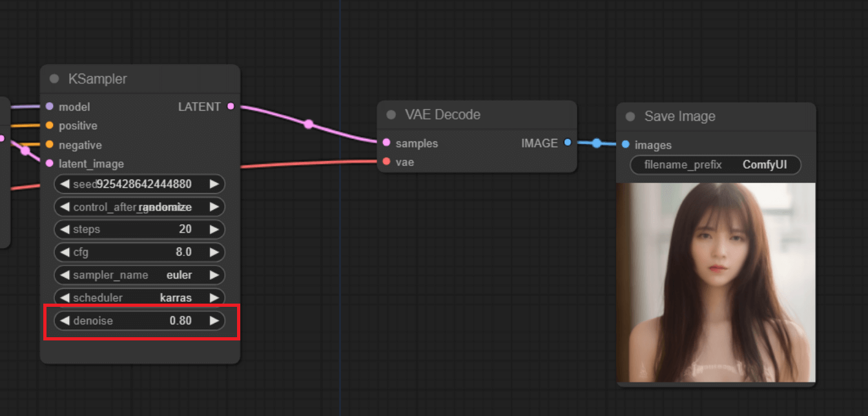868x416 pixels.
Task: Click the denoise 0.80 value slider
Action: pos(139,320)
